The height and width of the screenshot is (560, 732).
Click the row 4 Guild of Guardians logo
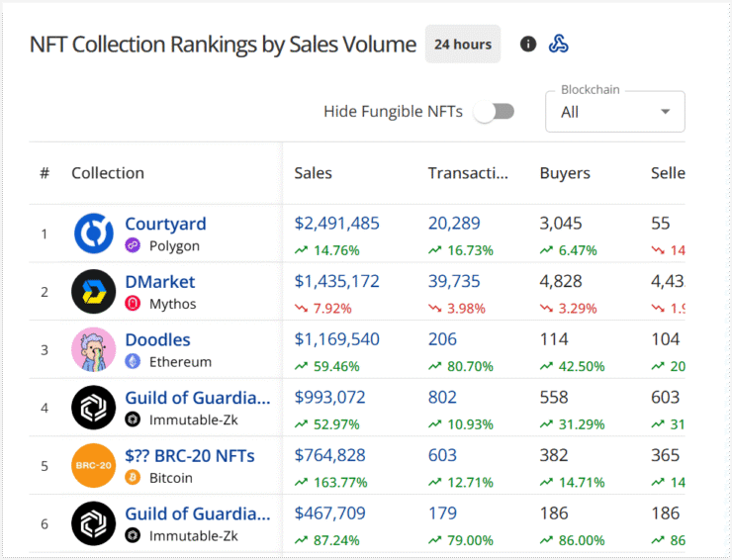pos(94,408)
